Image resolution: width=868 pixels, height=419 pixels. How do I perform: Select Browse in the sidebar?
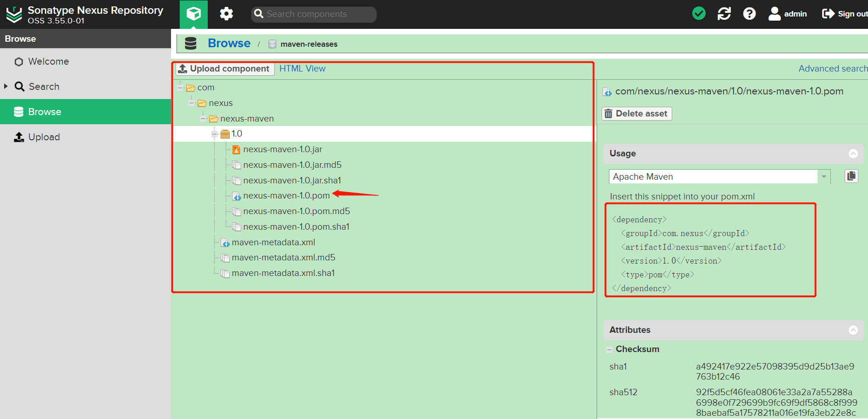point(85,112)
